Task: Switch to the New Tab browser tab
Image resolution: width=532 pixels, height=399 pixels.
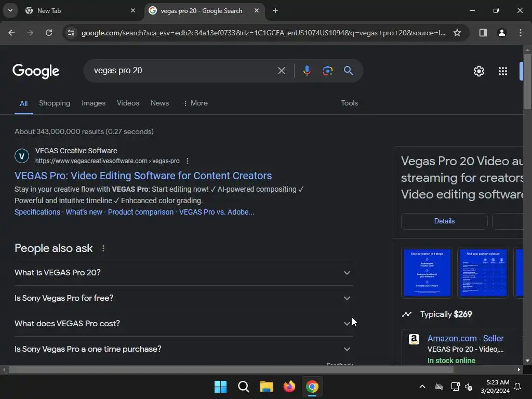Action: click(x=80, y=11)
